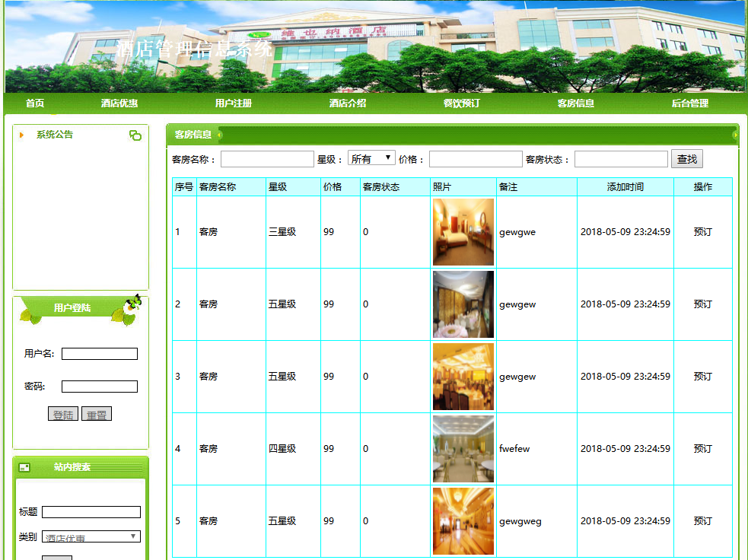
Task: Click the 添加时间 column header
Action: [x=625, y=187]
